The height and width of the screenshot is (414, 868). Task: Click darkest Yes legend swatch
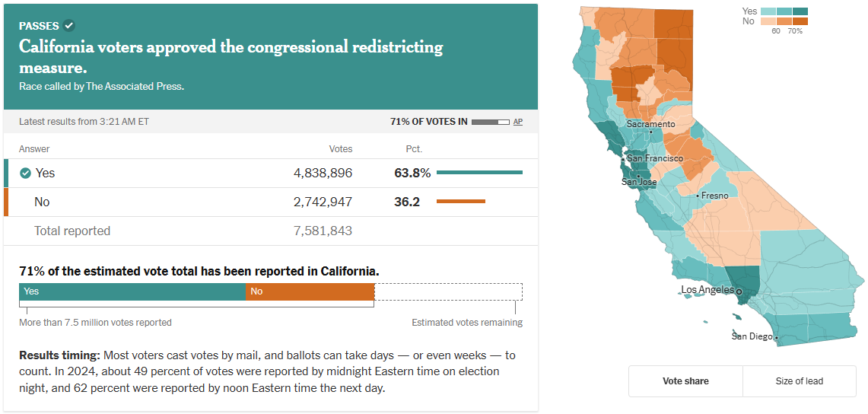[800, 11]
